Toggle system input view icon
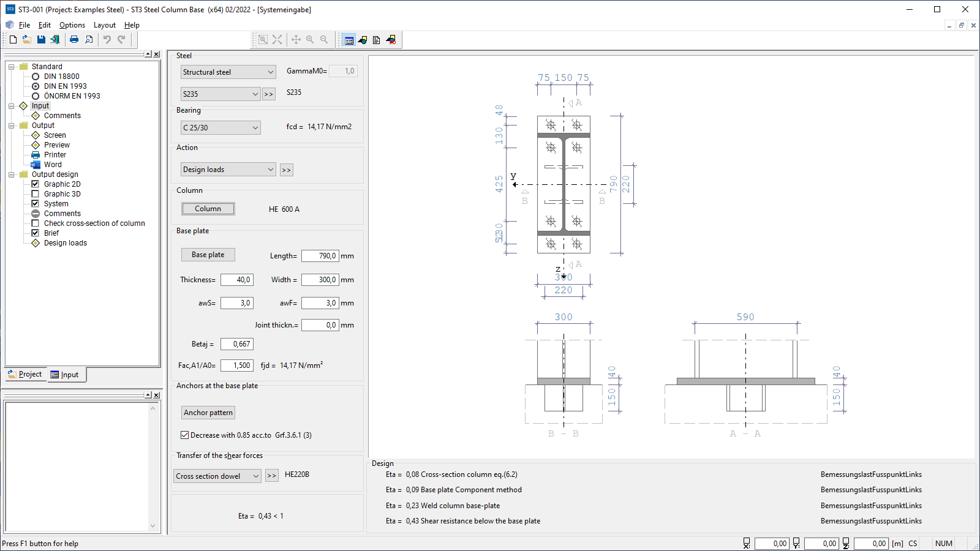This screenshot has width=980, height=551. (349, 40)
